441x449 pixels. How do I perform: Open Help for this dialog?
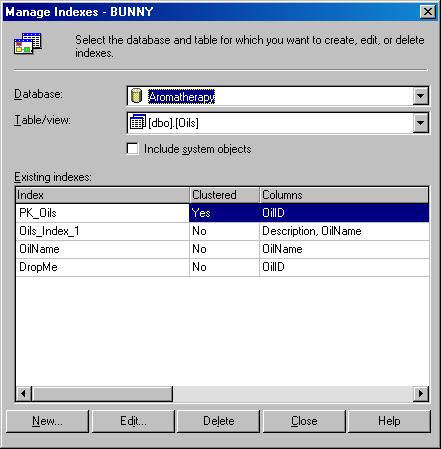coord(389,421)
